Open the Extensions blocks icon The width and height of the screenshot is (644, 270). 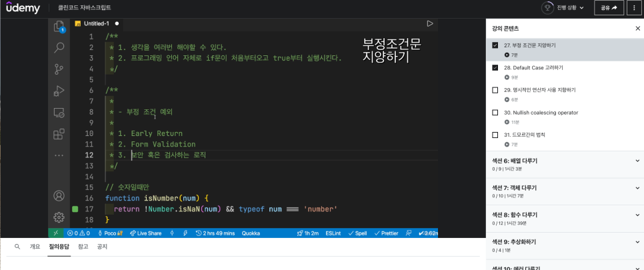point(59,134)
